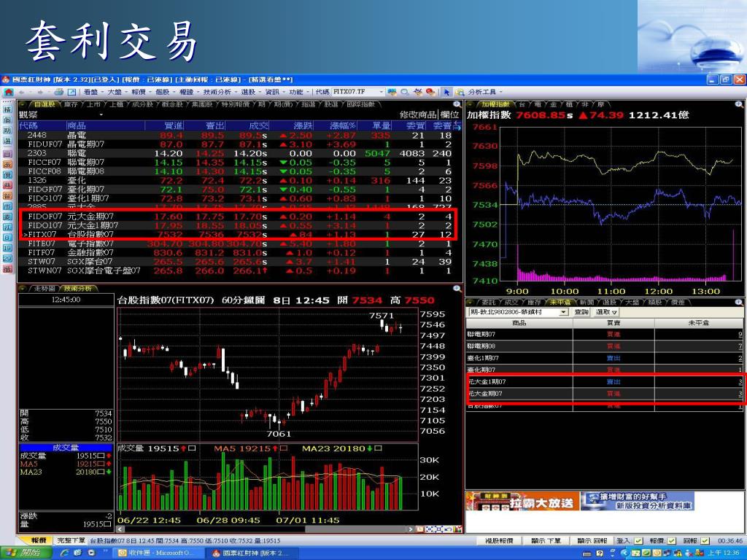Click the home icon in the toolbar
Image resolution: width=747 pixels, height=560 pixels.
(x=9, y=92)
